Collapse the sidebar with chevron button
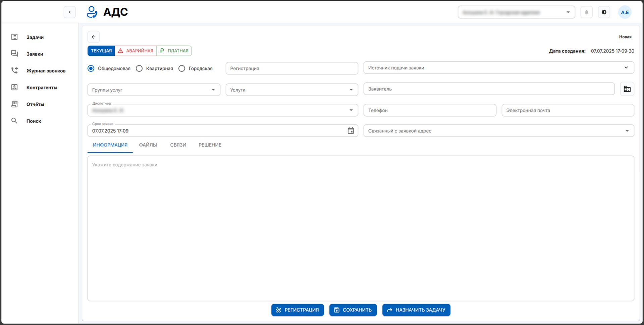Screen dimensions: 644x325 click(70, 12)
